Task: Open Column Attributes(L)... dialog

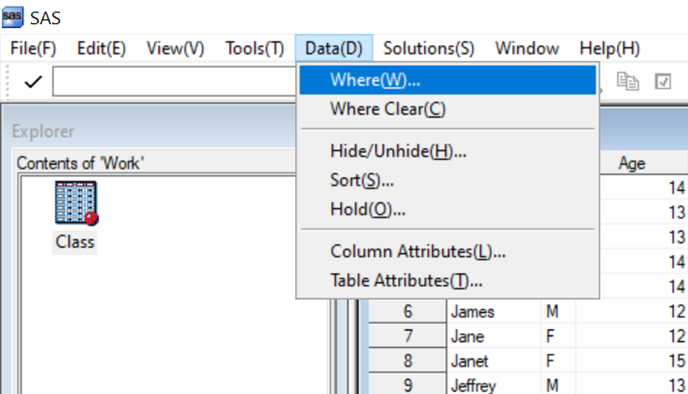Action: (448, 251)
